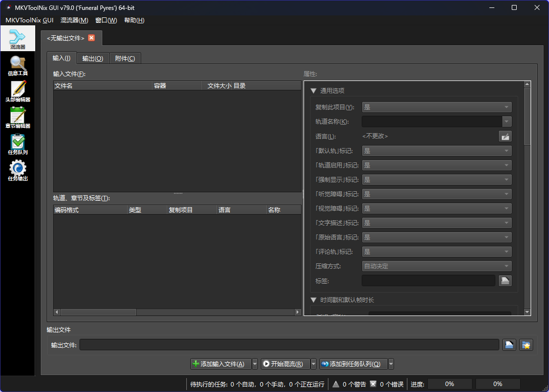Switch to the 输入(I) tab

[x=62, y=58]
